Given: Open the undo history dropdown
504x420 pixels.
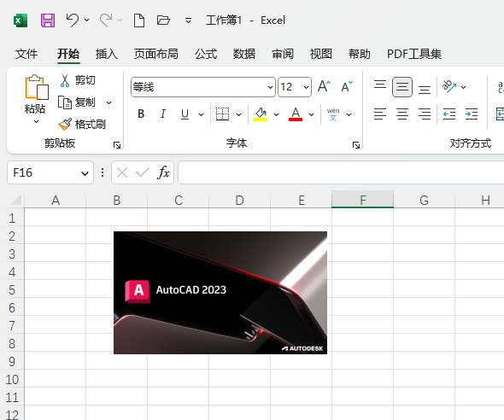Looking at the screenshot, I should (87, 20).
